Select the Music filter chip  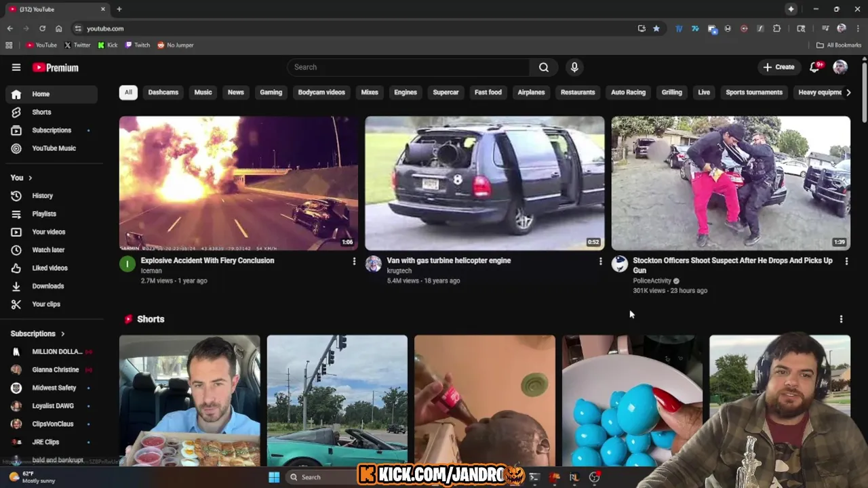203,92
